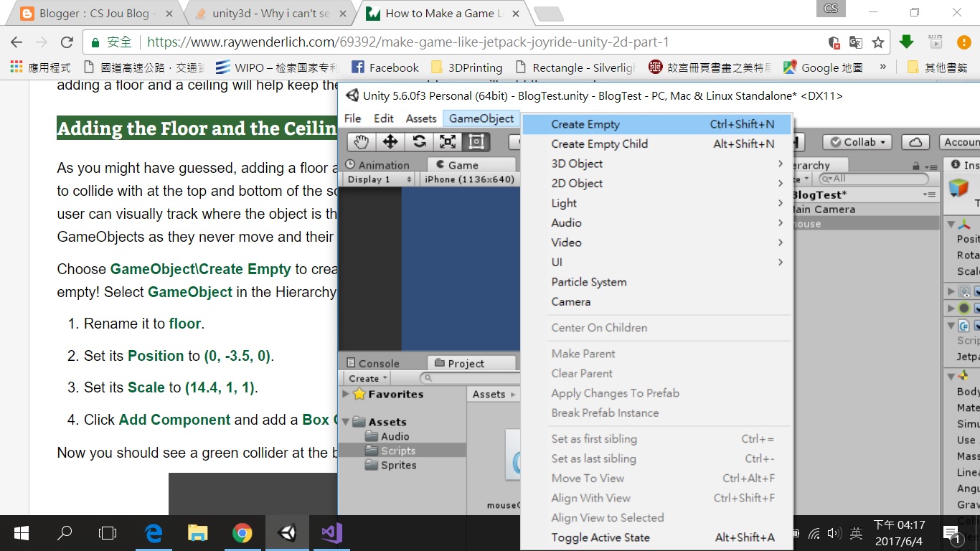Open the Edit menu in Unity
Screen dimensions: 980x551
pyautogui.click(x=384, y=118)
